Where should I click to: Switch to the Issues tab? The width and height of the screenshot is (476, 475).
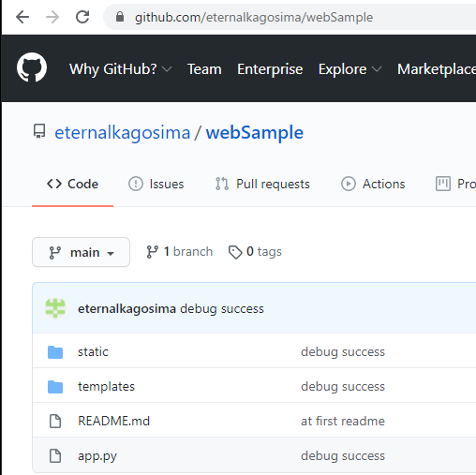[x=156, y=184]
